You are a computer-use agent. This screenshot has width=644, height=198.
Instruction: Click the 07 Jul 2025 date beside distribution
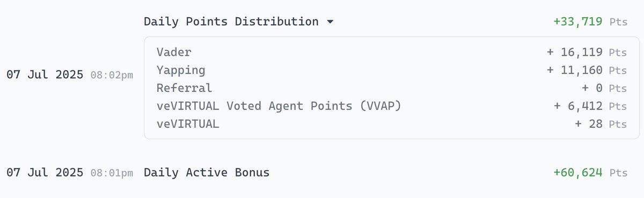pos(45,75)
